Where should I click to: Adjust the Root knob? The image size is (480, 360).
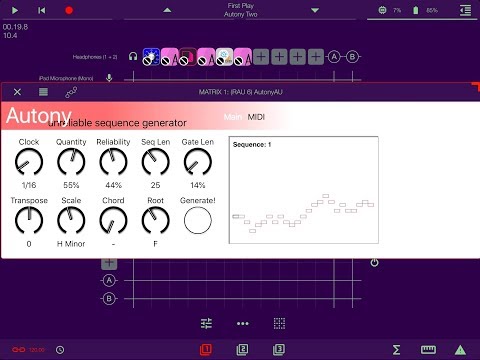[x=155, y=220]
